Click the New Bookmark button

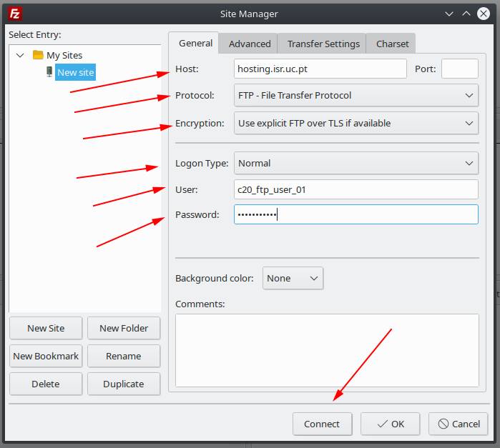point(46,356)
